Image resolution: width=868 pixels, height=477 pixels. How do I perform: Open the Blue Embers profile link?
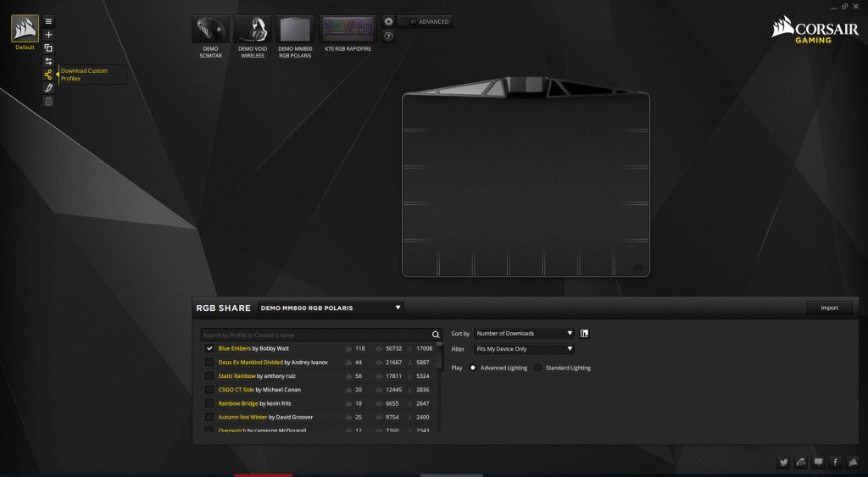pos(234,348)
